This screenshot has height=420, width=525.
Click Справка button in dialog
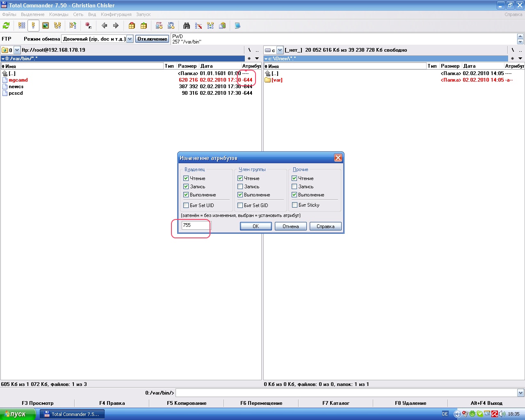pyautogui.click(x=326, y=226)
